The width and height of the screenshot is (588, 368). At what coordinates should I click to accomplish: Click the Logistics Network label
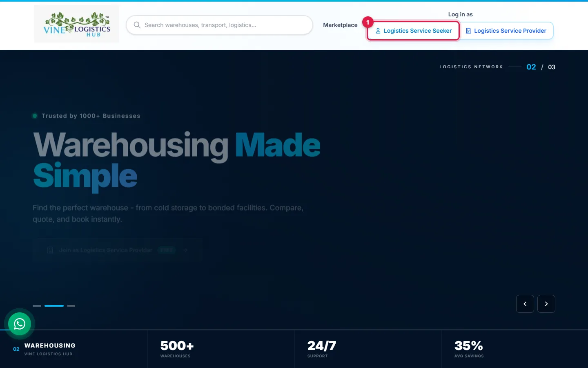coord(471,67)
